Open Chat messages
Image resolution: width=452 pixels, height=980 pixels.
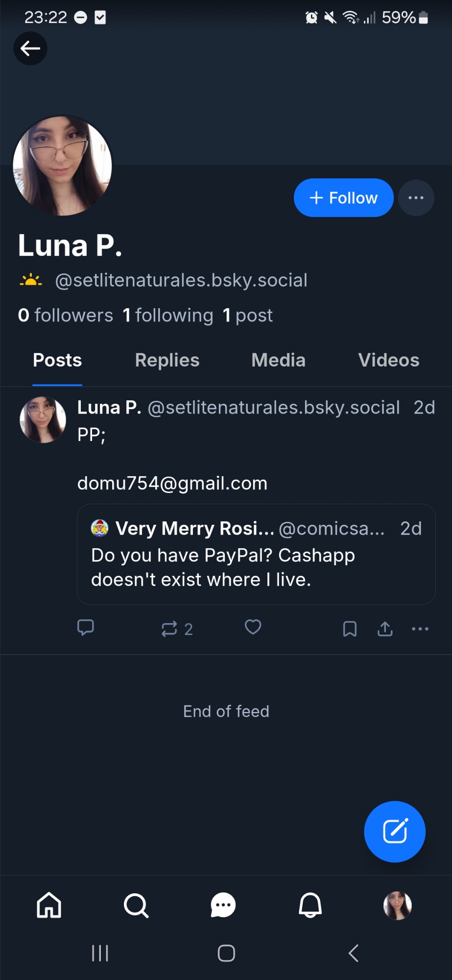(x=223, y=905)
